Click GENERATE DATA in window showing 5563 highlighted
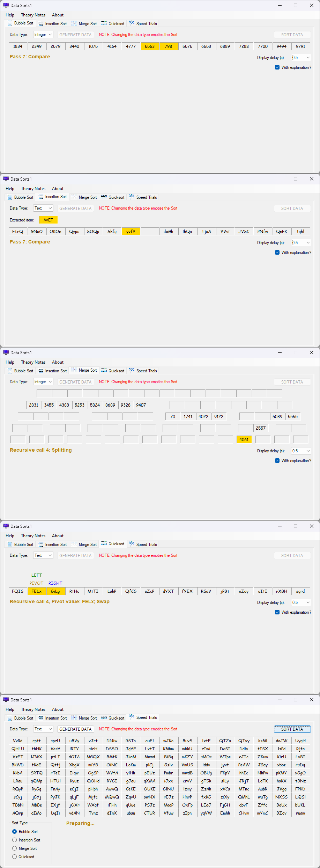Image resolution: width=320 pixels, height=868 pixels. tap(75, 35)
